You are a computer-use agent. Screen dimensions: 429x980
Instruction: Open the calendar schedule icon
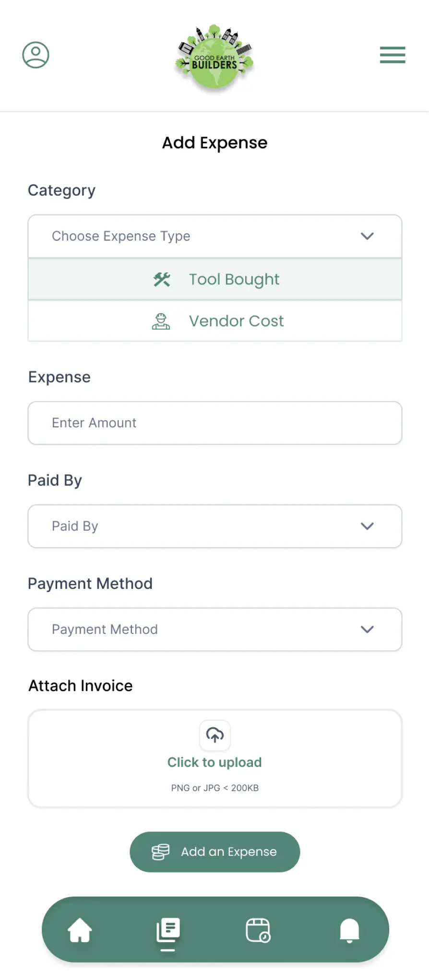point(258,930)
